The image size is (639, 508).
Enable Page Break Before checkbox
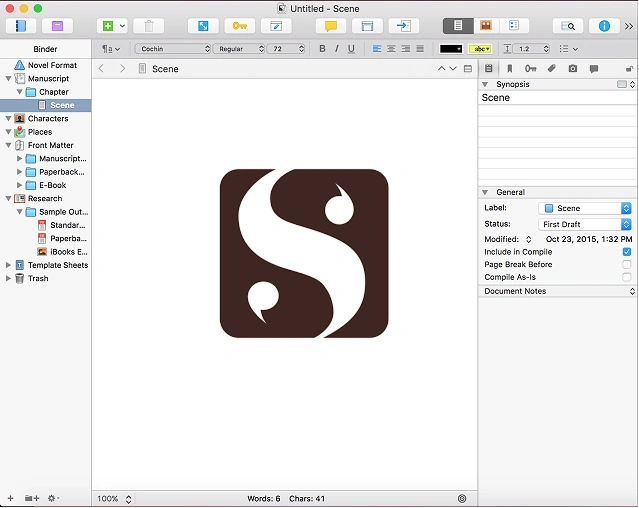tap(627, 264)
